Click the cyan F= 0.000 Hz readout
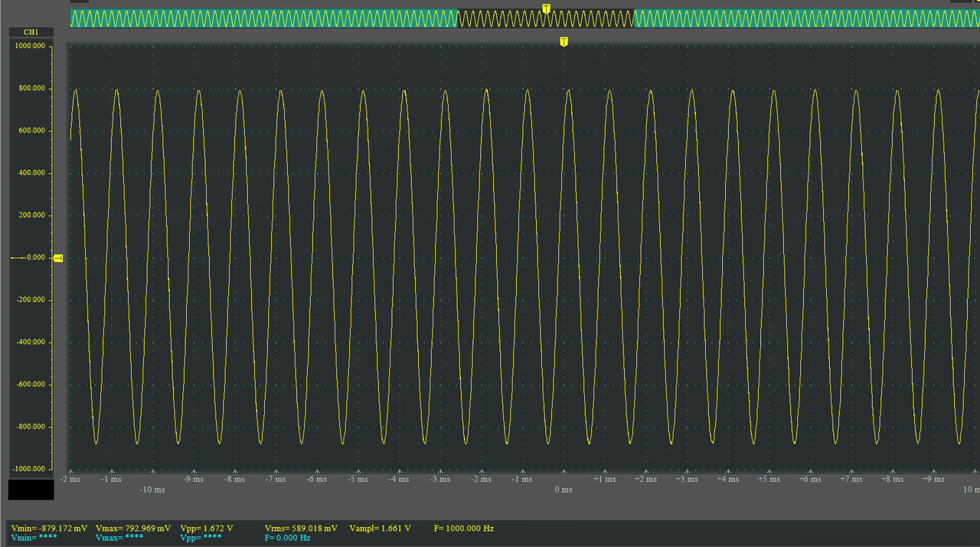Image resolution: width=980 pixels, height=547 pixels. (287, 538)
